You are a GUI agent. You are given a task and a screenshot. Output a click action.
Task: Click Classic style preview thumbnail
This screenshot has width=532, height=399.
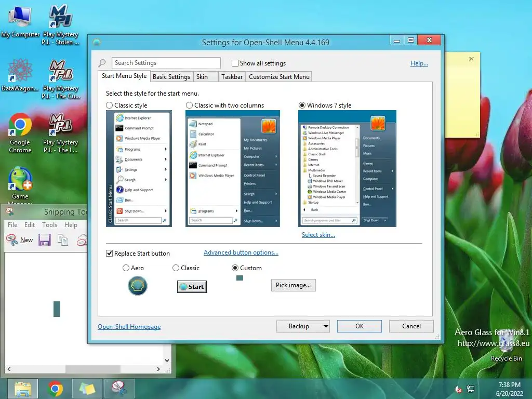139,169
